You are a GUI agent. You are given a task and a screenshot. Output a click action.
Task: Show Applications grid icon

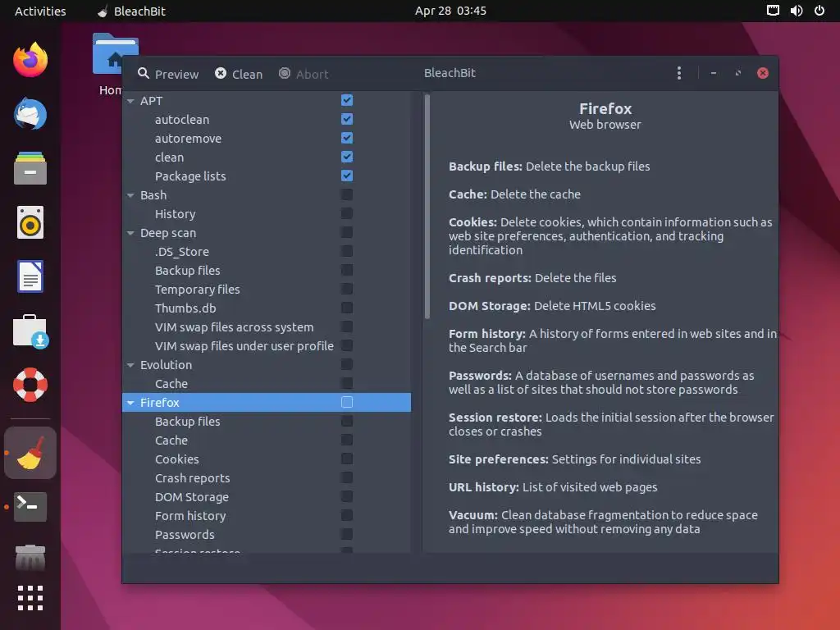[30, 598]
